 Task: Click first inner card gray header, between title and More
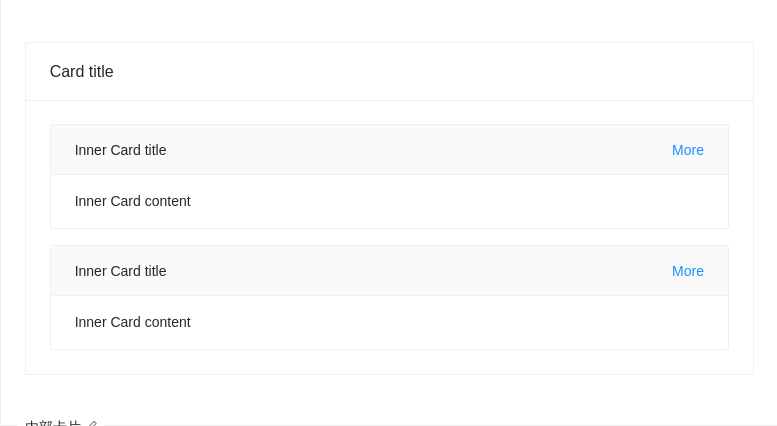(x=420, y=150)
